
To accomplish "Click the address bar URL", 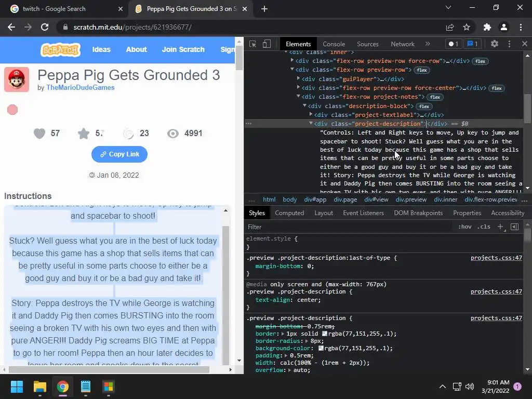I will (x=132, y=27).
